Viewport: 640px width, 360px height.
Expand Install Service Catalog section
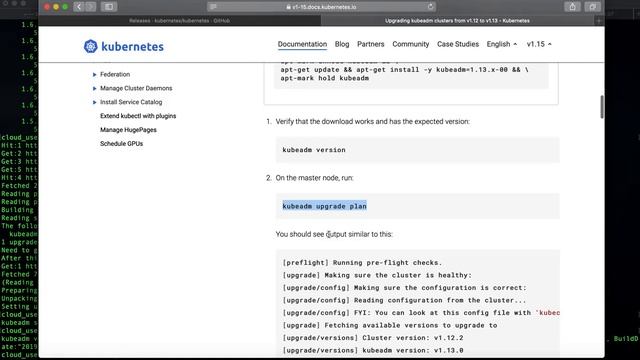[x=94, y=102]
